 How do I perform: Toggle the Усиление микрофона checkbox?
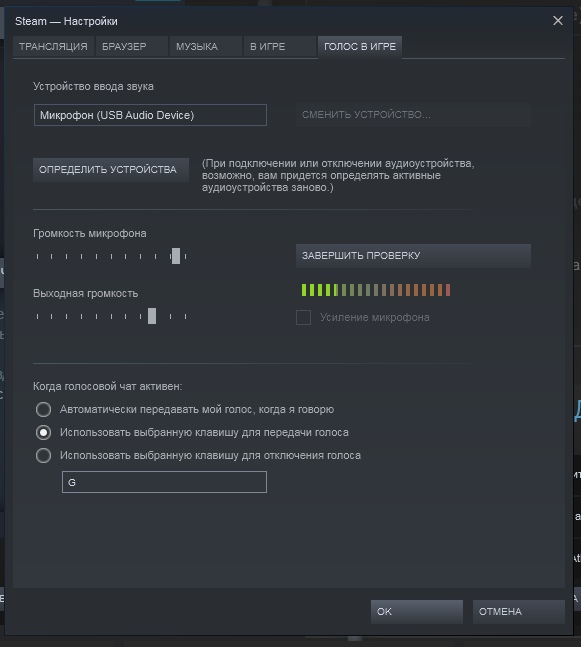click(x=303, y=317)
